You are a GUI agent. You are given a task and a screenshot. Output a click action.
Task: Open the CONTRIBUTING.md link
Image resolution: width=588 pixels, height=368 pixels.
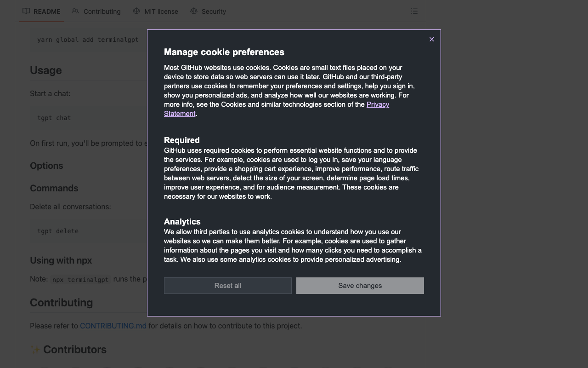pyautogui.click(x=113, y=326)
